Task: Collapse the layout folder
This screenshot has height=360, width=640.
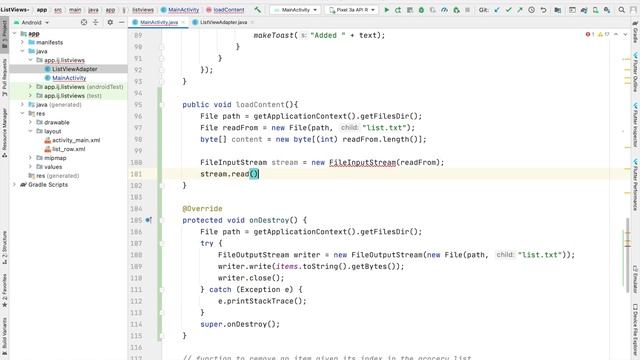Action: [30, 131]
